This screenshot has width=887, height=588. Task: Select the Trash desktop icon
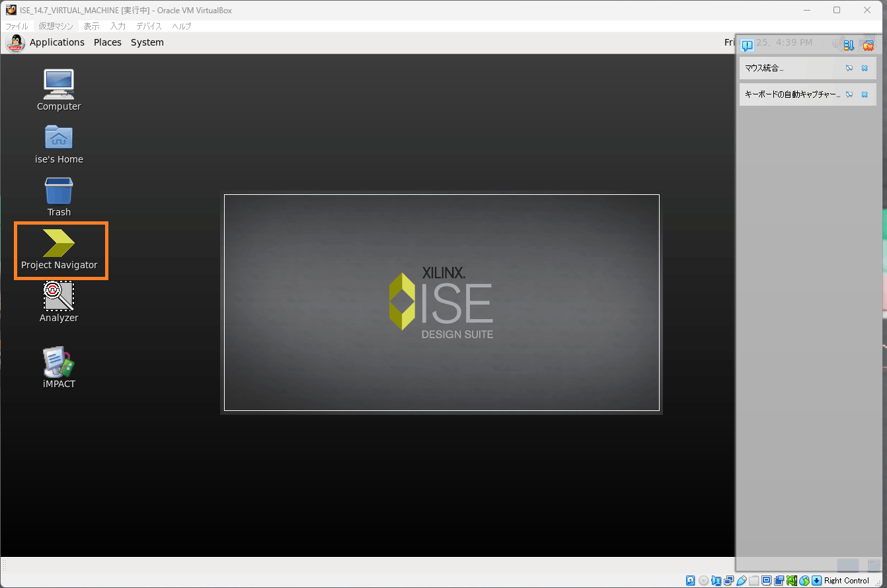coord(59,197)
